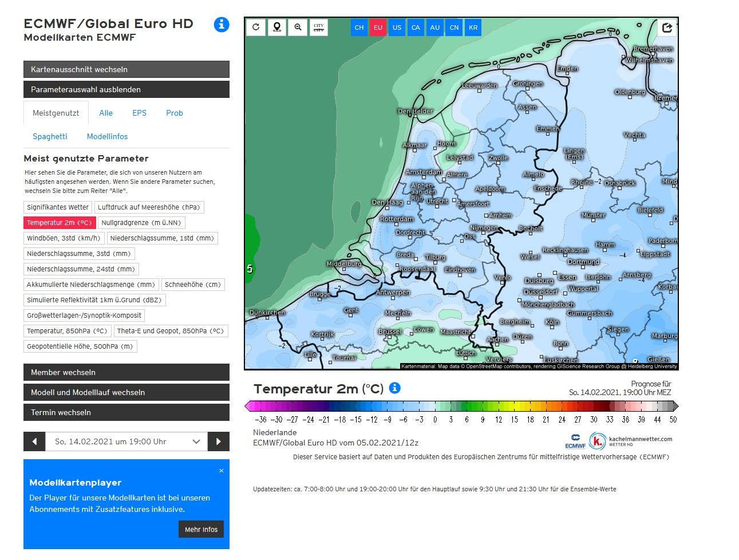Click the Dortmund label on the map
Image resolution: width=739 pixels, height=560 pixels.
click(583, 262)
